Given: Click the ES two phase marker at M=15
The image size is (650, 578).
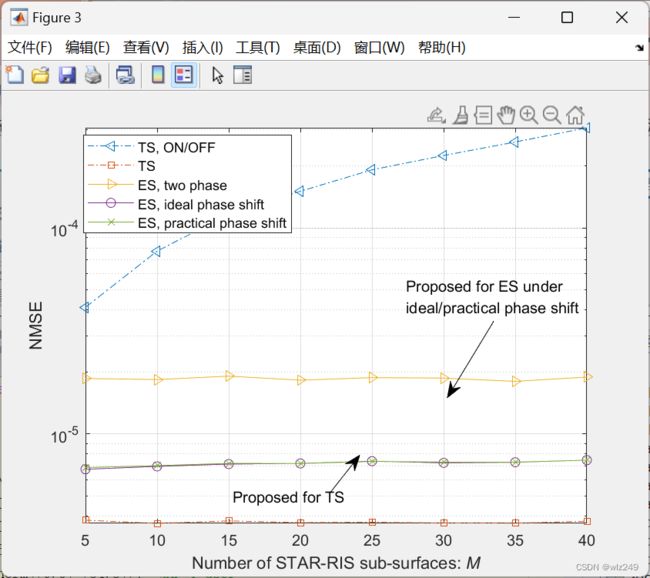Looking at the screenshot, I should 229,376.
